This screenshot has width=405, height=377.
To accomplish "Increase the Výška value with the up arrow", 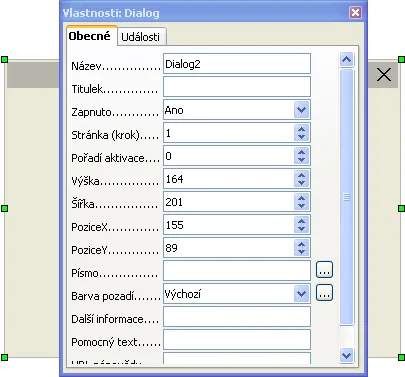I will [x=301, y=176].
